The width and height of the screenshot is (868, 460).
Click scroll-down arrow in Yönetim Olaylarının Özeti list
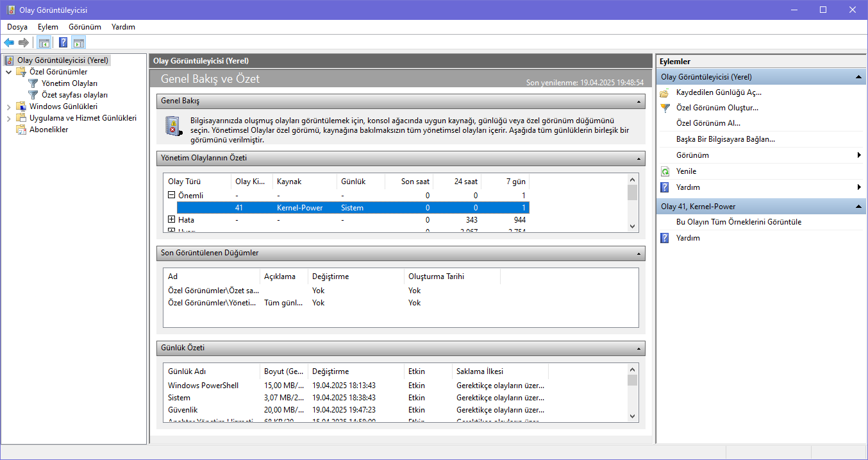pos(632,226)
